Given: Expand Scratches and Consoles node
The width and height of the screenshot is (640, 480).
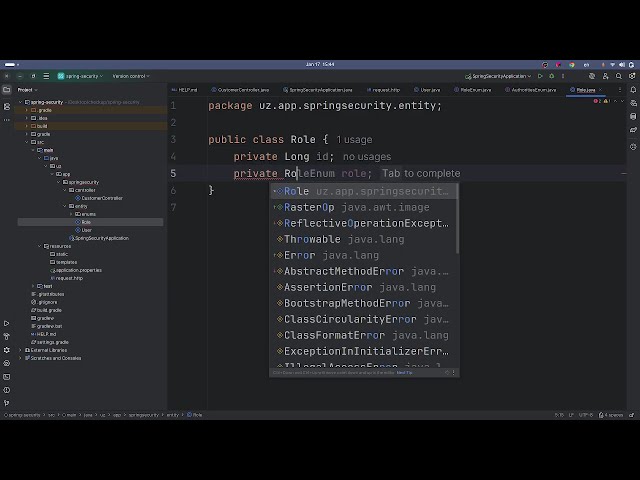Looking at the screenshot, I should pyautogui.click(x=20, y=358).
